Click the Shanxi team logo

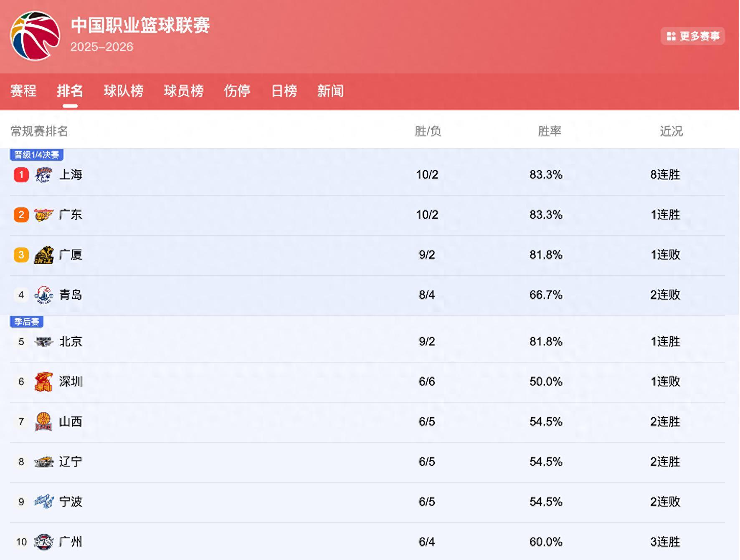coord(44,421)
